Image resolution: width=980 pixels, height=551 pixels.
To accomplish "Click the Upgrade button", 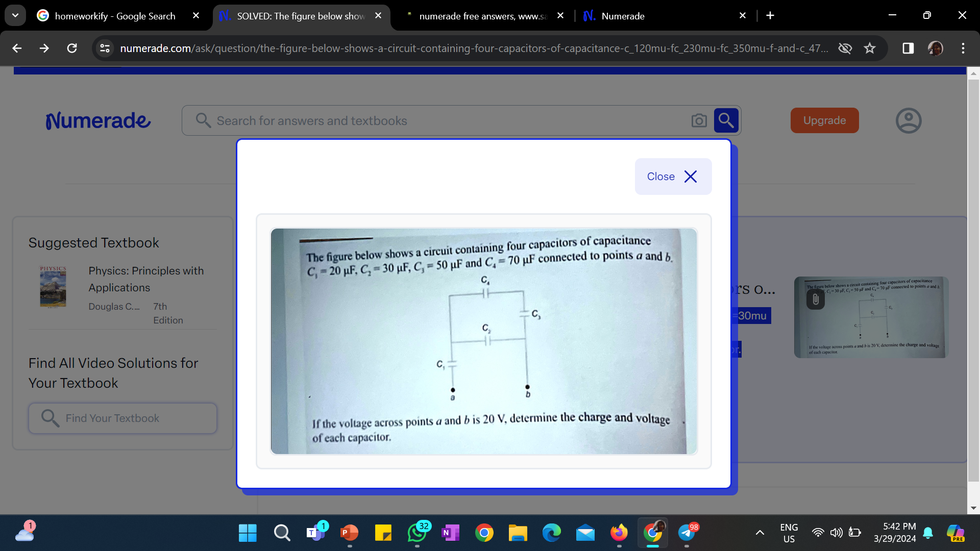I will pyautogui.click(x=824, y=120).
